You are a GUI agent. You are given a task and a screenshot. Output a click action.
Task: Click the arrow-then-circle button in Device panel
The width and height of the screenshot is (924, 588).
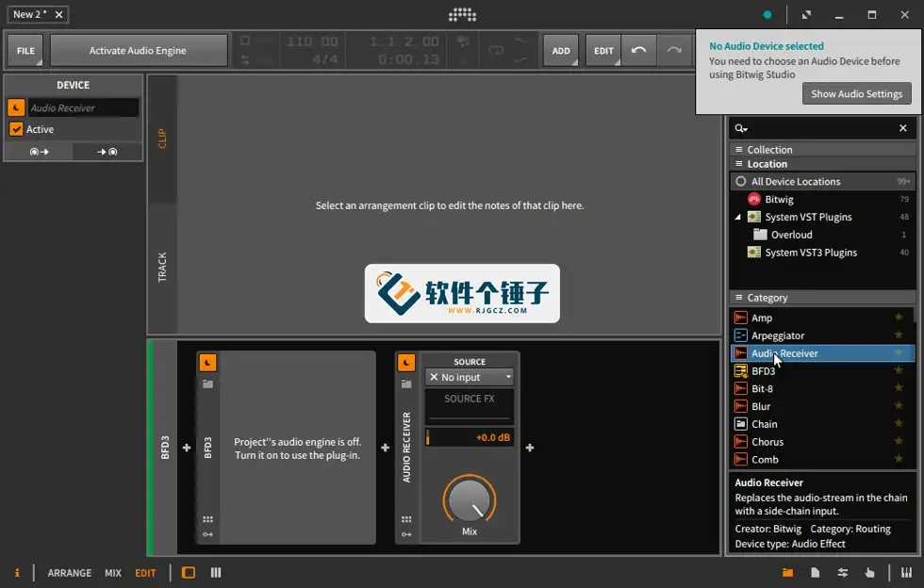(107, 152)
